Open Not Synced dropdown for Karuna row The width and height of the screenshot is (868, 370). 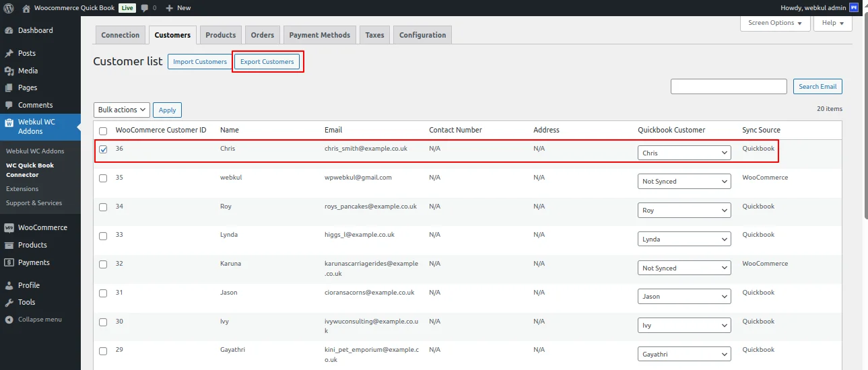point(684,268)
